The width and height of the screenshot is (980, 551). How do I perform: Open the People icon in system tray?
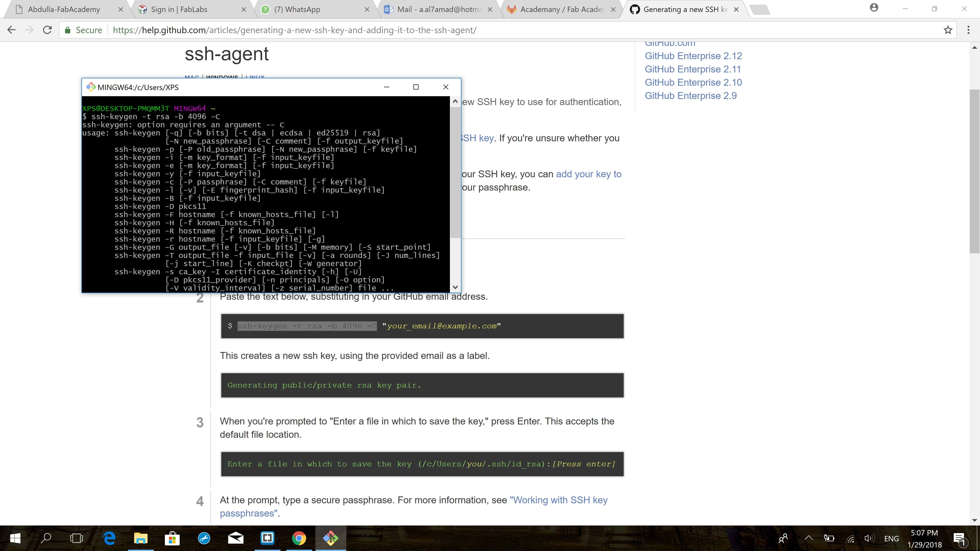coord(783,538)
